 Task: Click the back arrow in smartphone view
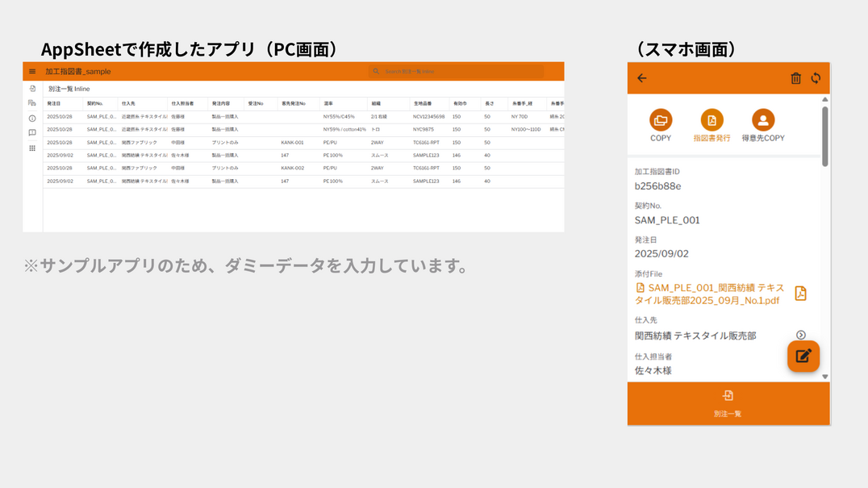click(x=642, y=78)
